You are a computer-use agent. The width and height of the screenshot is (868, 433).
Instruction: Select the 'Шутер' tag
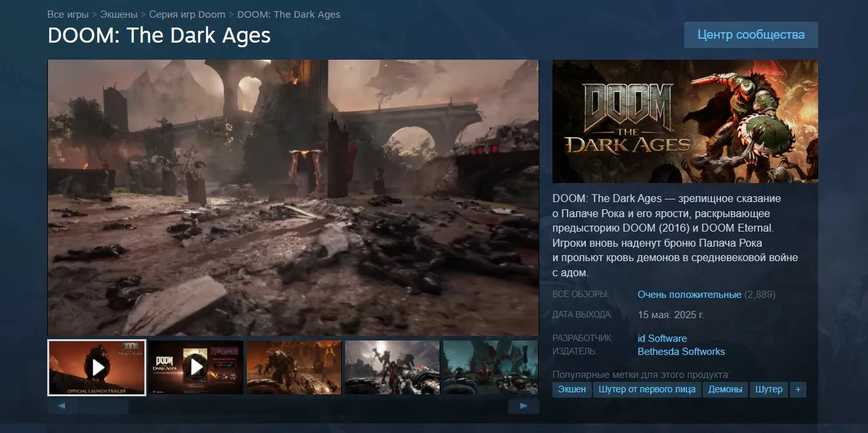tap(769, 389)
